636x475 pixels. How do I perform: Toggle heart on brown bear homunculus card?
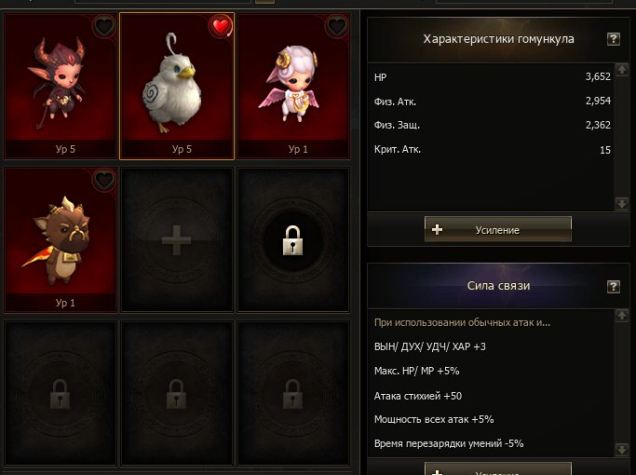point(104,180)
